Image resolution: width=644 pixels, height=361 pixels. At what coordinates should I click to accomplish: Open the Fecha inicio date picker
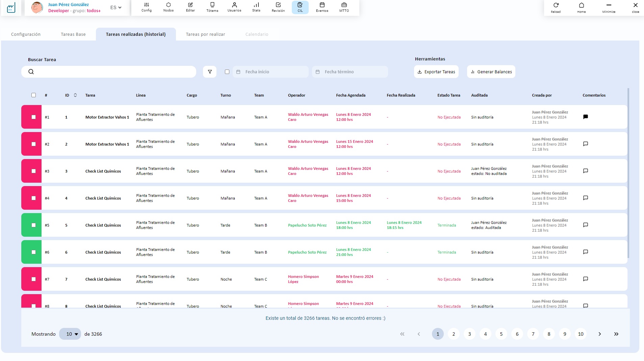click(271, 72)
